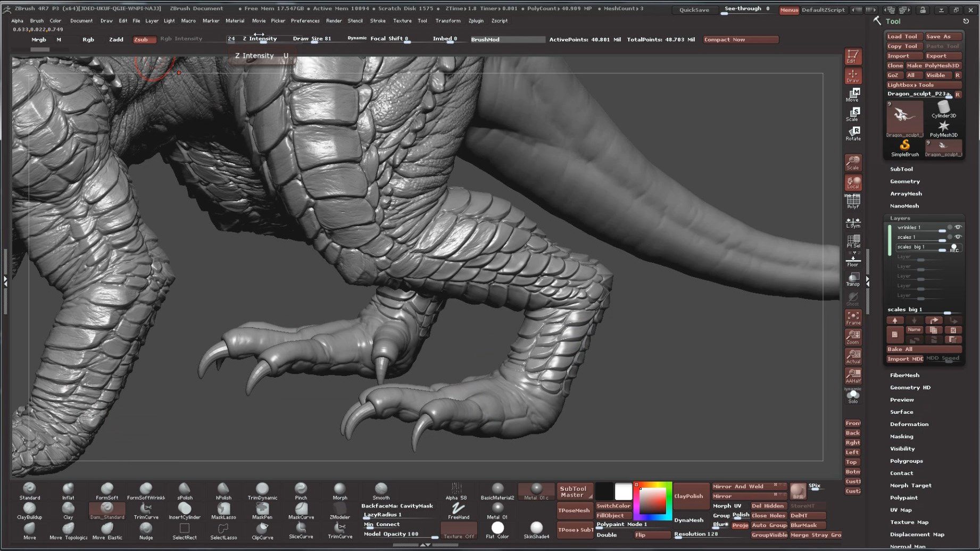Select the ZModeler brush
This screenshot has height=551, width=980.
[x=339, y=511]
